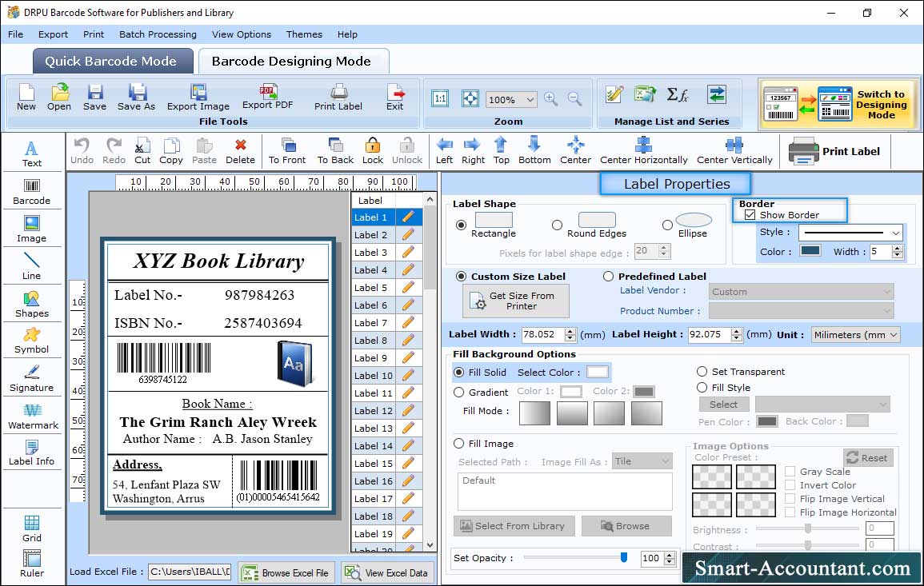Open the formula series (Σfx) tool
Screen dimensions: 924x586
tap(678, 94)
